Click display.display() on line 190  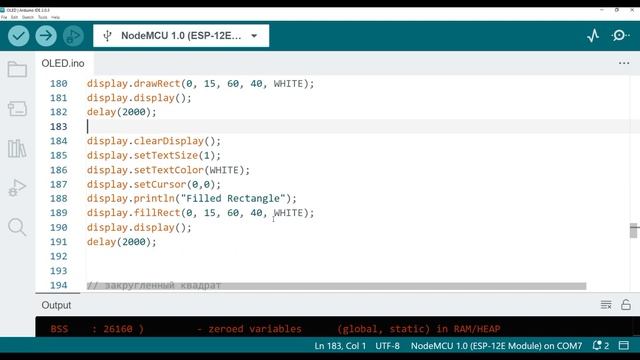[139, 227]
